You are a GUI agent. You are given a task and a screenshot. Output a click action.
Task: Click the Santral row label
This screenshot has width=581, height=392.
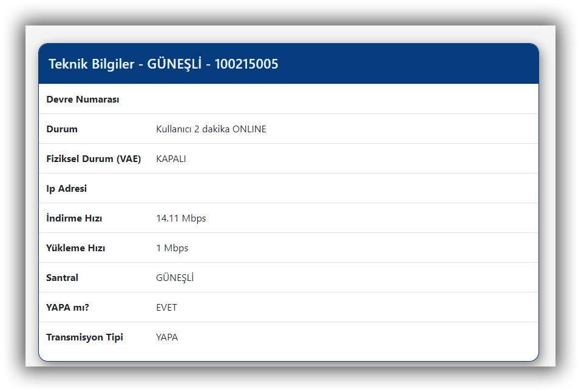coord(62,278)
